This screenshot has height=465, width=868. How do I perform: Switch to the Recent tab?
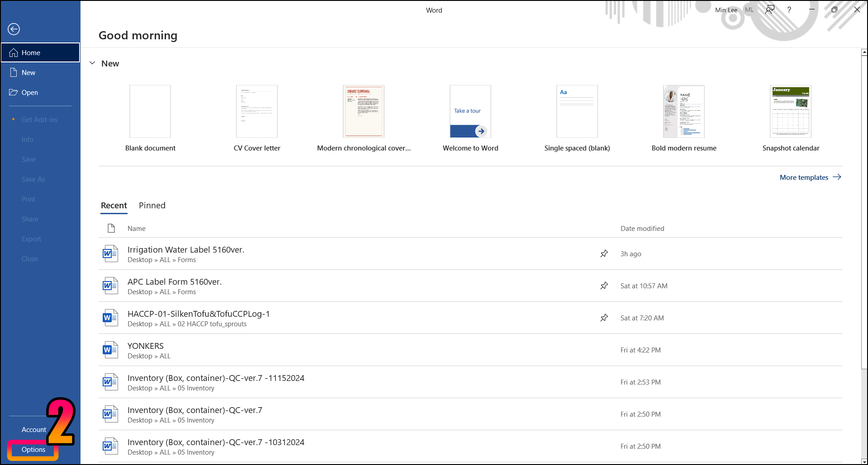coord(114,206)
